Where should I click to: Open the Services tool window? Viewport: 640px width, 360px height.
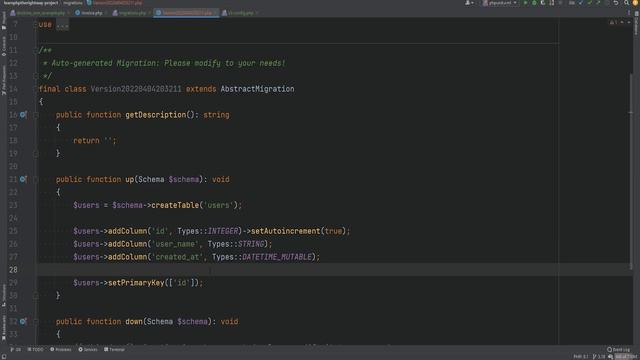[x=88, y=349]
